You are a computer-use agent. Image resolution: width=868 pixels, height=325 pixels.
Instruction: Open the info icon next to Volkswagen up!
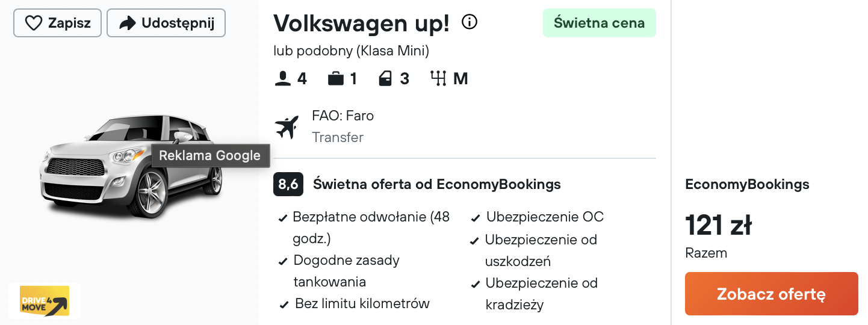[470, 22]
